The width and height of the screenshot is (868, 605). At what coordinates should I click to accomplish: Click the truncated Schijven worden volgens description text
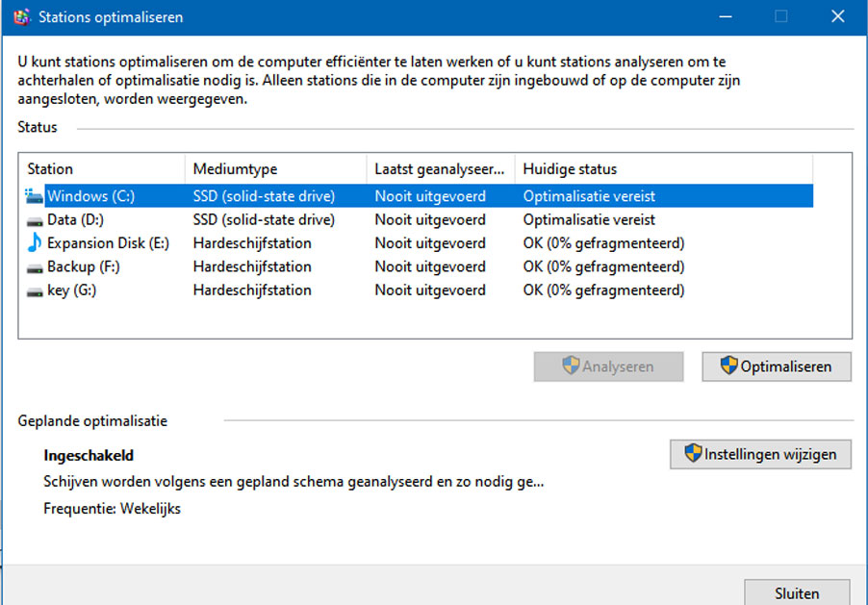click(294, 482)
